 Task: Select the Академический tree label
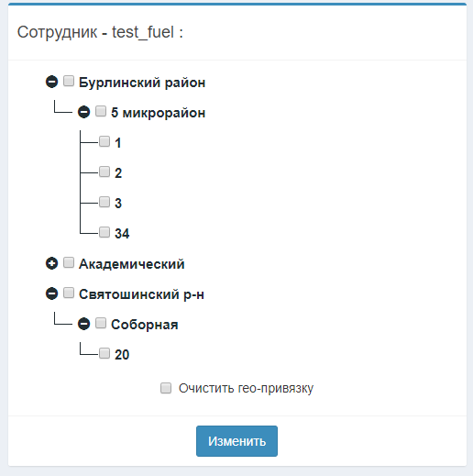tap(132, 264)
